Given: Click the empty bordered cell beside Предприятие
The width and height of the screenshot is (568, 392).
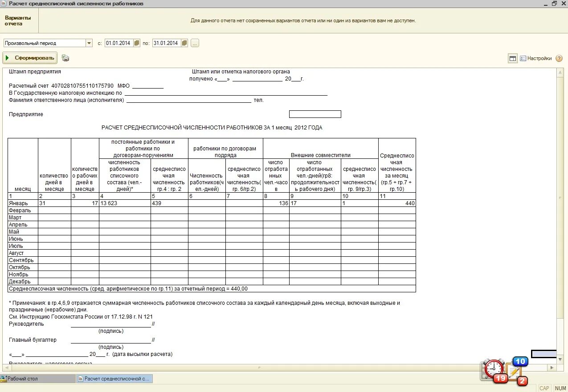Looking at the screenshot, I should point(315,114).
